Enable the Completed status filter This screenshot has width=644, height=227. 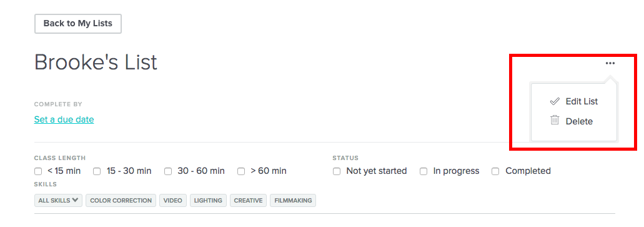496,171
